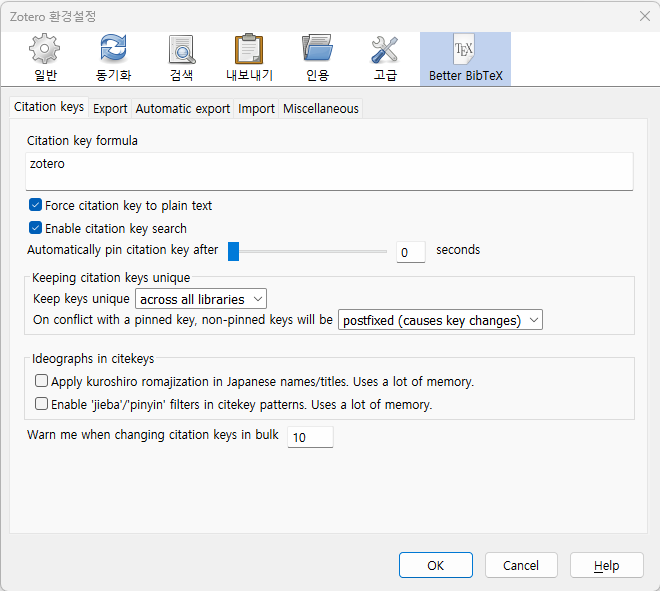Open the Automatic export tab
Image resolution: width=660 pixels, height=591 pixels.
(183, 109)
